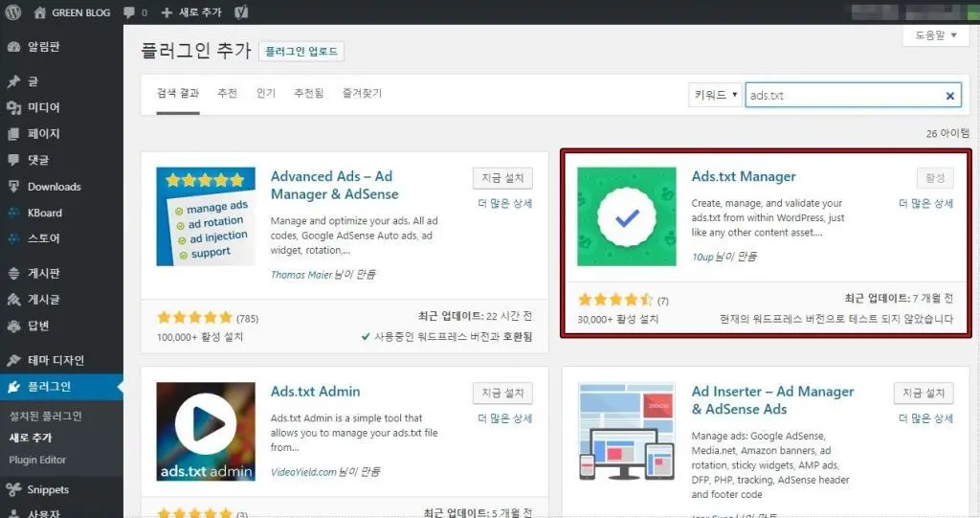This screenshot has width=980, height=518.
Task: Click the comment icon beside 댓글
Action: pos(13,160)
